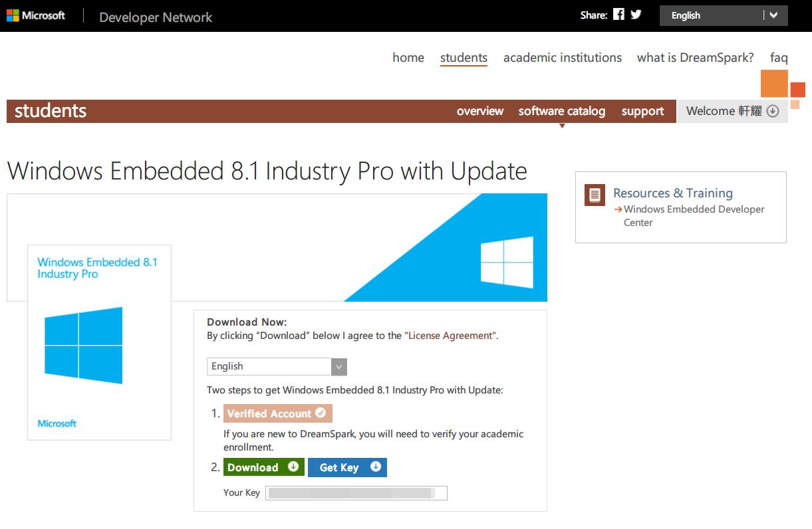The image size is (812, 529).
Task: Click students section heading in brown bar
Action: pos(51,110)
